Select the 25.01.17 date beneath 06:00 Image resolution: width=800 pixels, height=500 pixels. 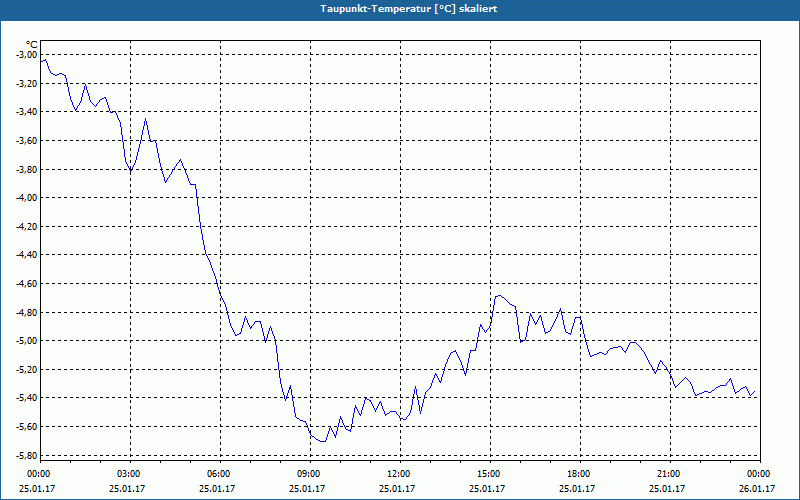[x=217, y=488]
